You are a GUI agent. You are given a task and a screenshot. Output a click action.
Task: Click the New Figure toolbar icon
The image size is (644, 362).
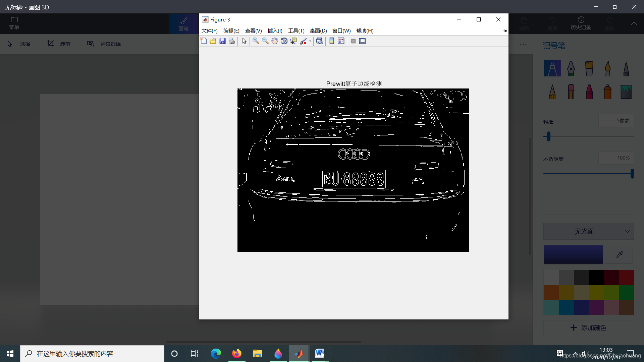pyautogui.click(x=204, y=41)
